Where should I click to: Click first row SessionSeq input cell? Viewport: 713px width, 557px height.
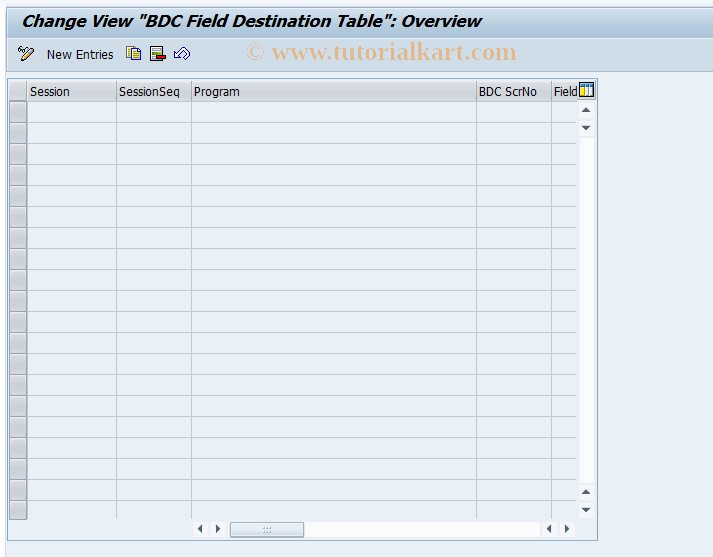(x=154, y=112)
